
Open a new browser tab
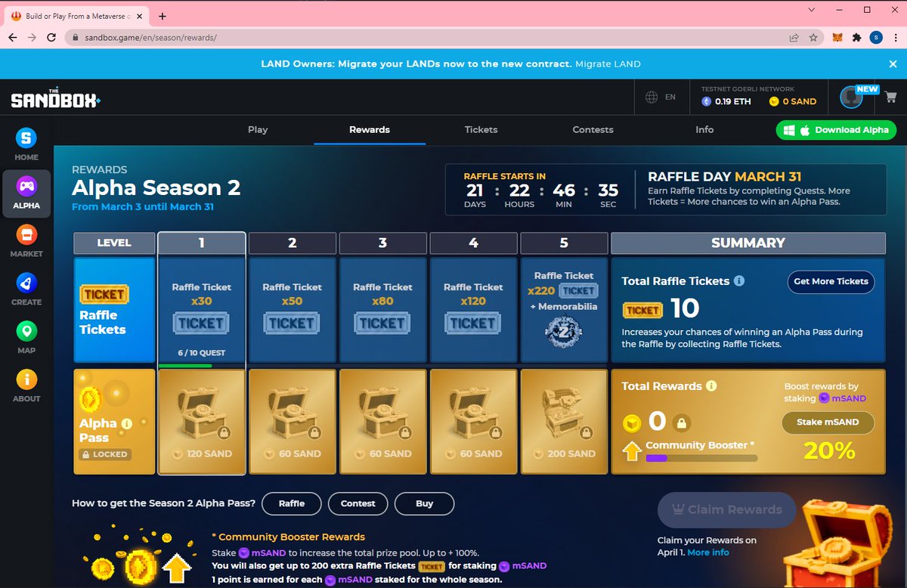(x=163, y=16)
